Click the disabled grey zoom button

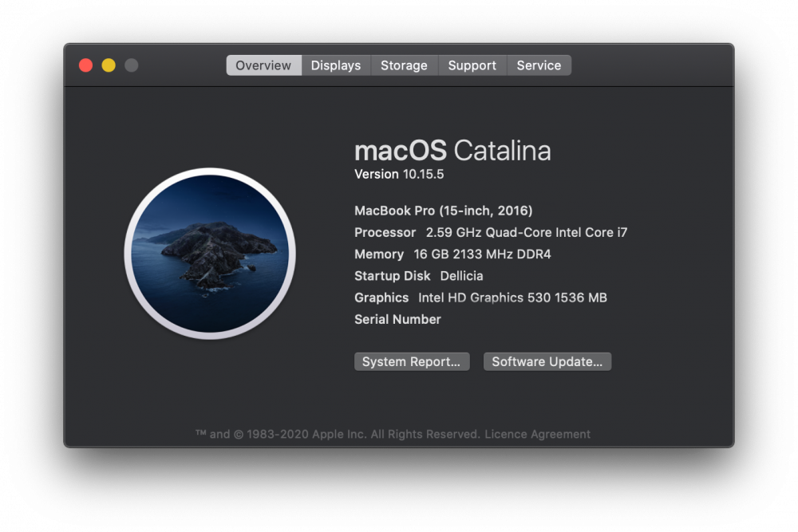(x=132, y=65)
